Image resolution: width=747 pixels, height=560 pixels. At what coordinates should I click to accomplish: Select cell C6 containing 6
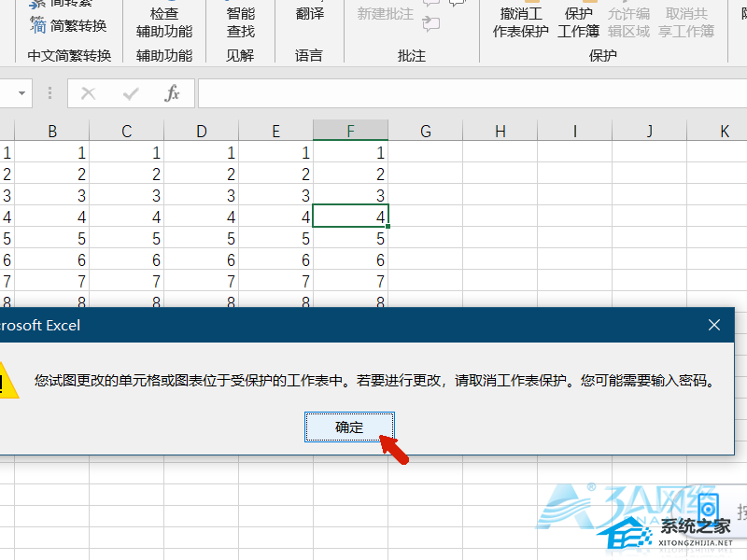[x=127, y=259]
